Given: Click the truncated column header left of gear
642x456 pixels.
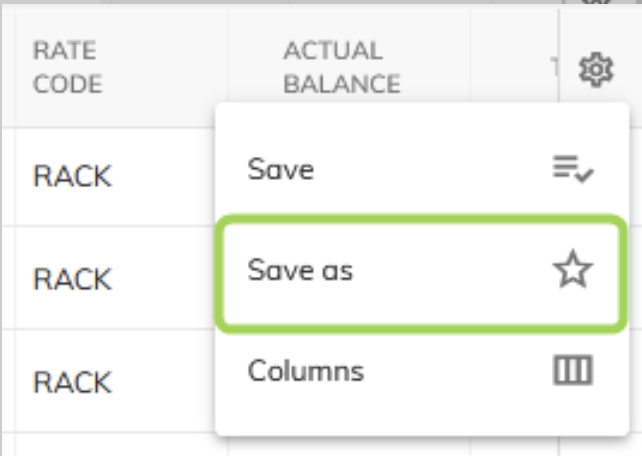Looking at the screenshot, I should (x=553, y=68).
